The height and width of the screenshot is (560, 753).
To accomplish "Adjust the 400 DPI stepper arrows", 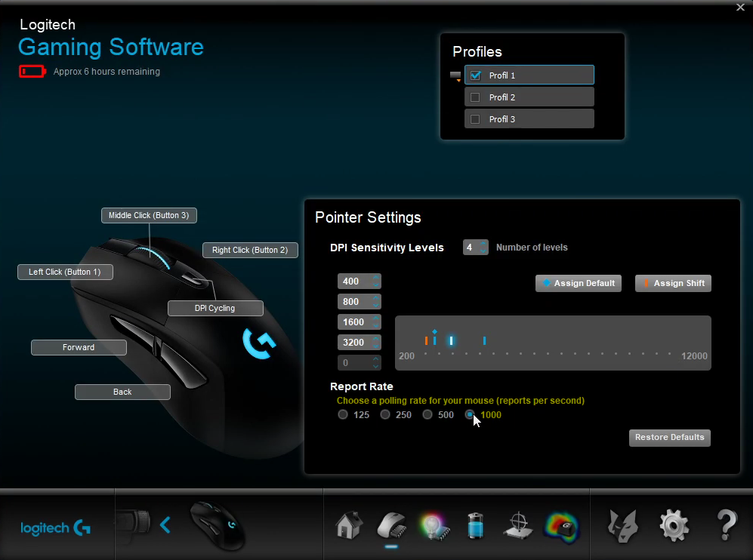I will [x=376, y=282].
